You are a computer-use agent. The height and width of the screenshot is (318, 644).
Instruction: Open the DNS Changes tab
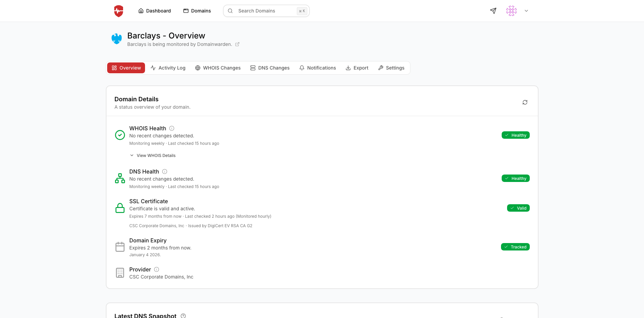[x=270, y=68]
